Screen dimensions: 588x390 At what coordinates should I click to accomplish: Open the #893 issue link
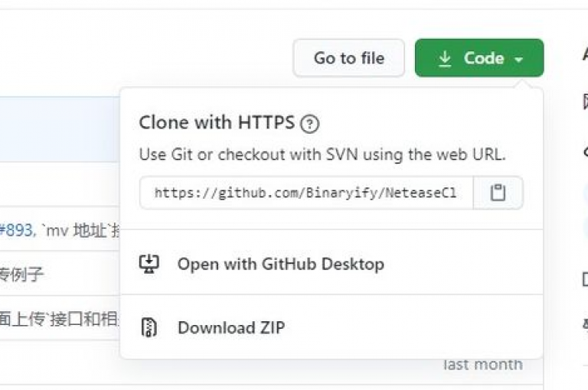16,230
